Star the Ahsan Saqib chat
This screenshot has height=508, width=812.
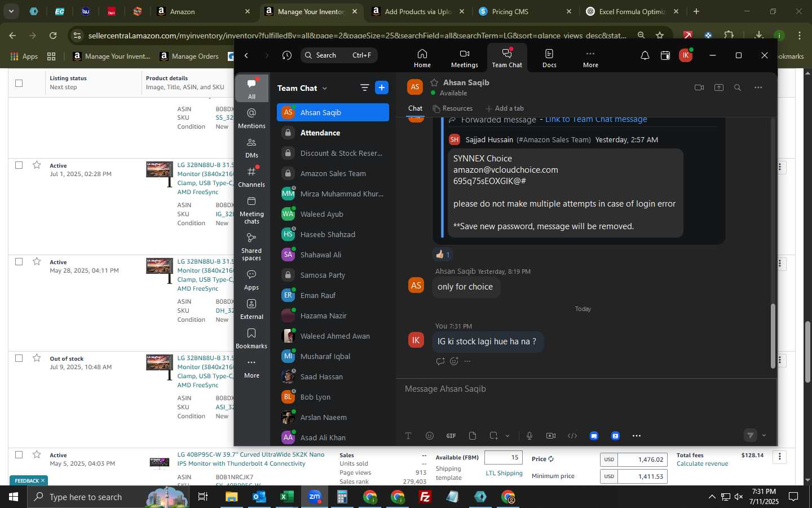point(434,82)
